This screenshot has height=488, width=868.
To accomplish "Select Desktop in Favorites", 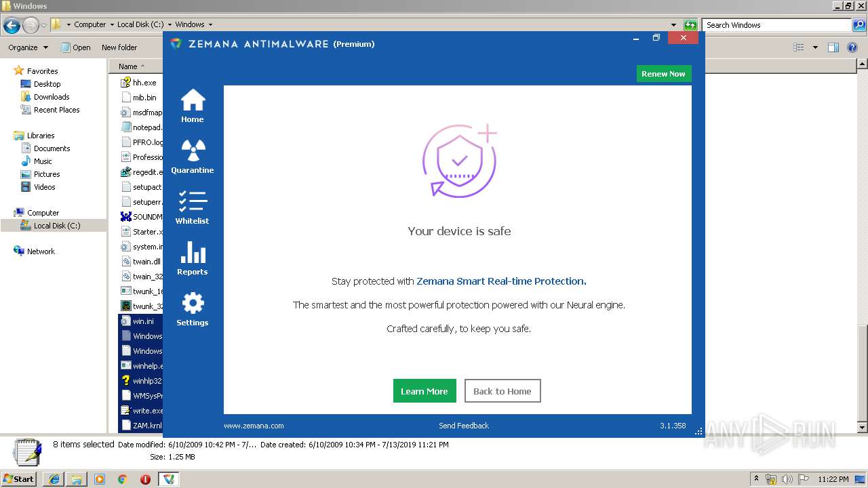I will [47, 84].
